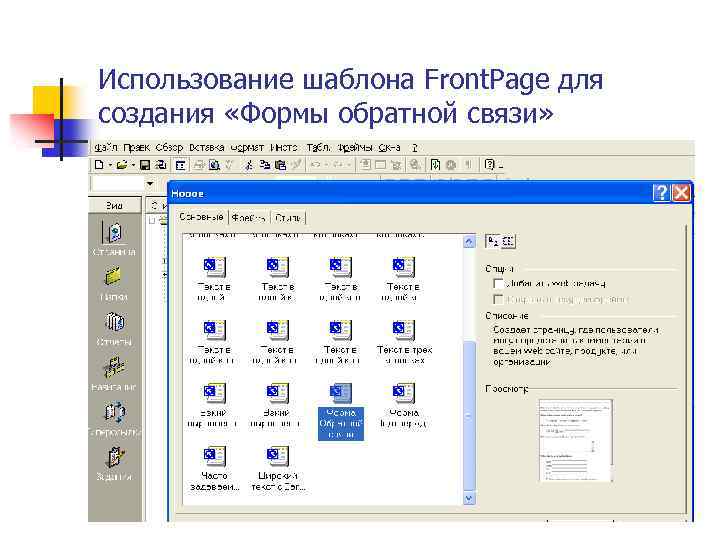This screenshot has width=720, height=540.
Task: Open the Навигация view icon
Action: [x=114, y=366]
